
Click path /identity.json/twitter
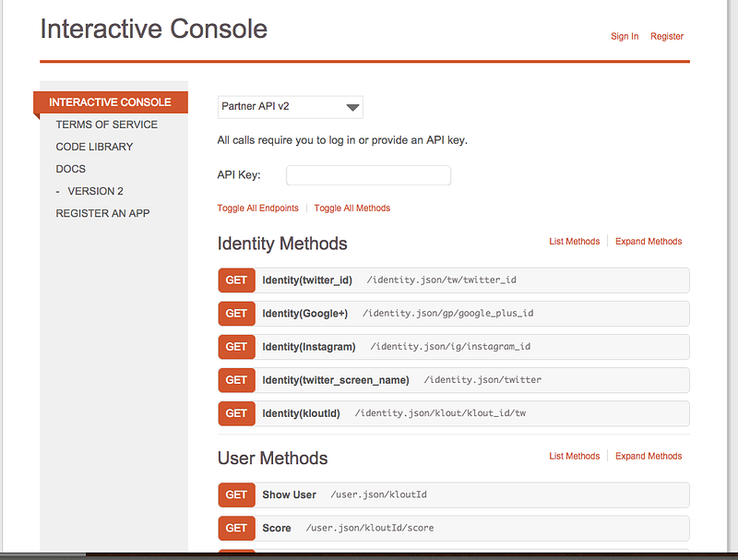pyautogui.click(x=482, y=380)
